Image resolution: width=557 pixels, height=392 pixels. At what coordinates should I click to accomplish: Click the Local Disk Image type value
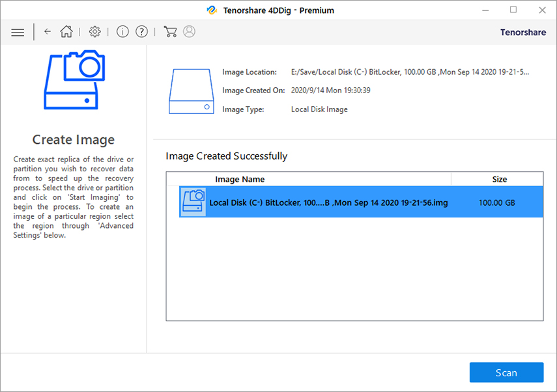[x=319, y=109]
